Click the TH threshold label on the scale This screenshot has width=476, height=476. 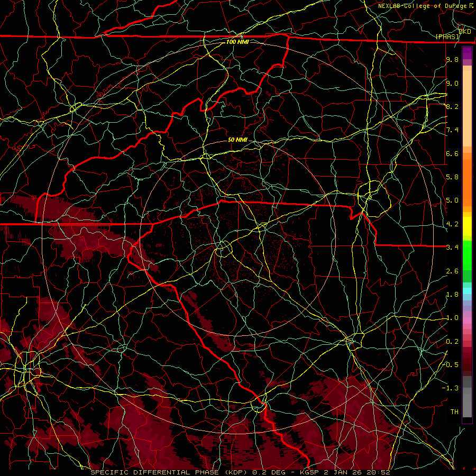454,411
